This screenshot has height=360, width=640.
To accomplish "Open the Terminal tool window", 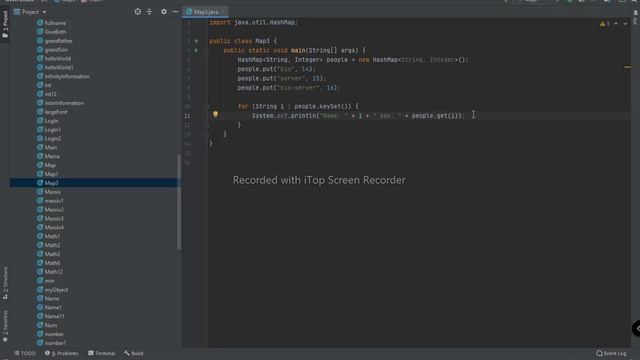I will click(x=102, y=353).
